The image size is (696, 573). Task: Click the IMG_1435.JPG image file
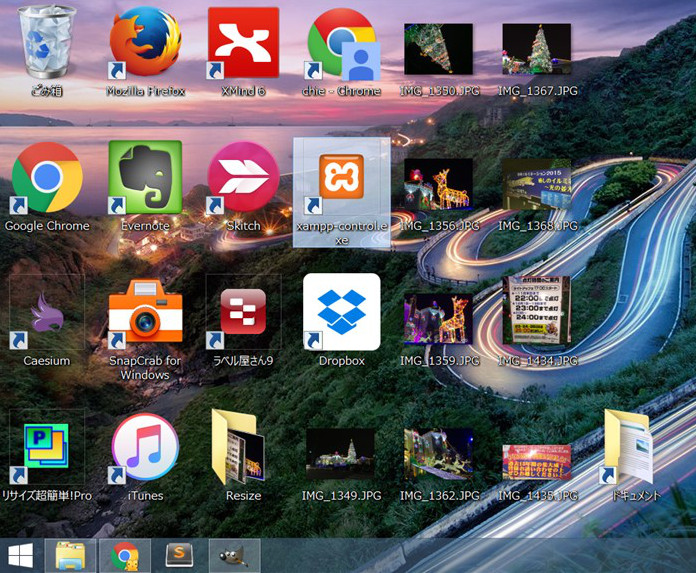[537, 462]
